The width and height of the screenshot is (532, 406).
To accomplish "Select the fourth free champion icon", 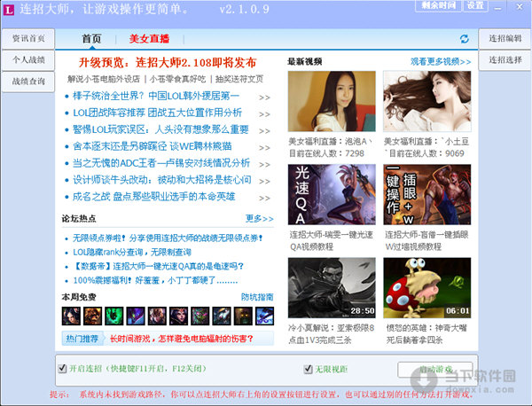I will pyautogui.click(x=136, y=316).
